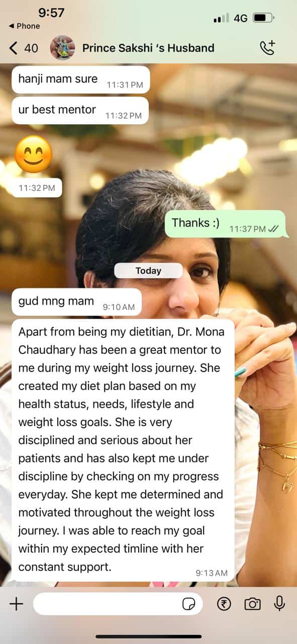Return to Phone app via status bar link
The width and height of the screenshot is (297, 644).
pos(24,26)
